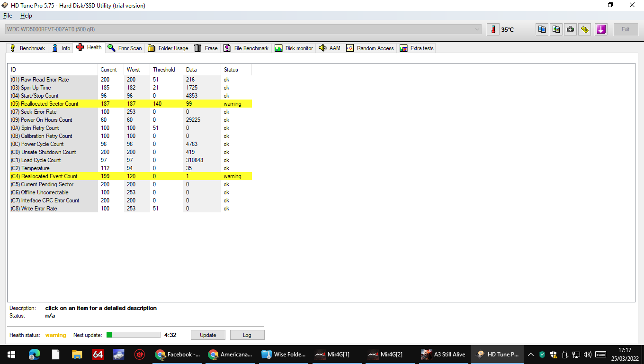Switch to the Info tab
Screen dimensions: 644x364
(x=61, y=48)
